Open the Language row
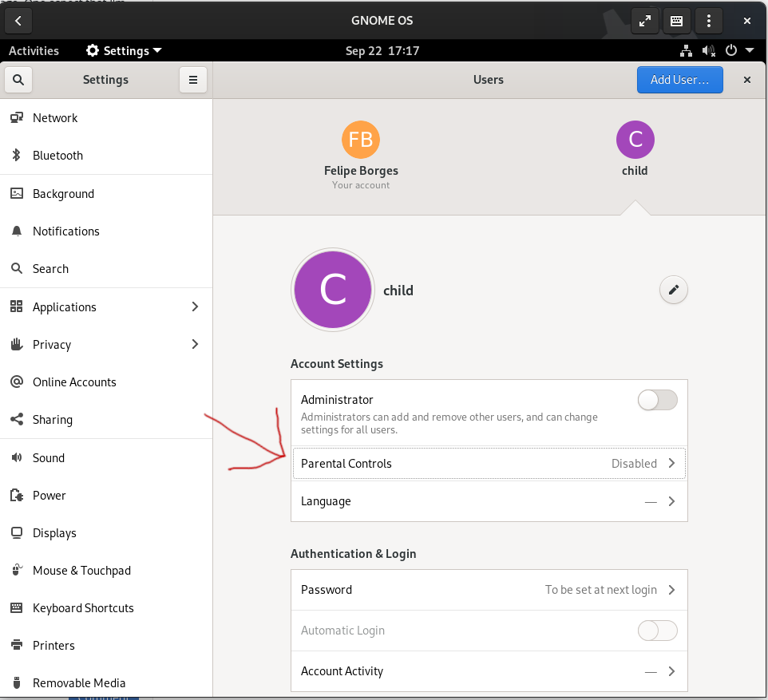The width and height of the screenshot is (768, 700). tap(489, 501)
